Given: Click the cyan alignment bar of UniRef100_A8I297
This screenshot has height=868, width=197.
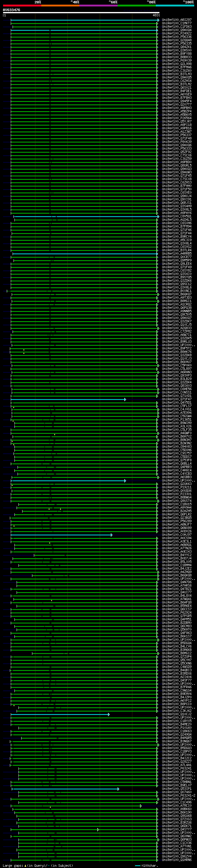Looking at the screenshot, I should pos(85,20).
